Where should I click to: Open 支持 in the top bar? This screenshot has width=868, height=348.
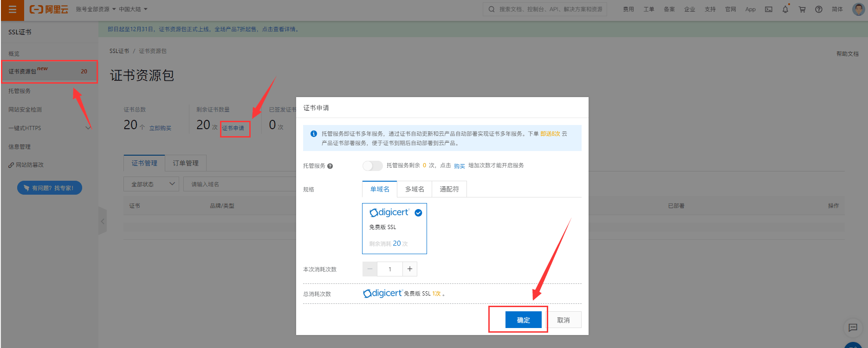710,9
